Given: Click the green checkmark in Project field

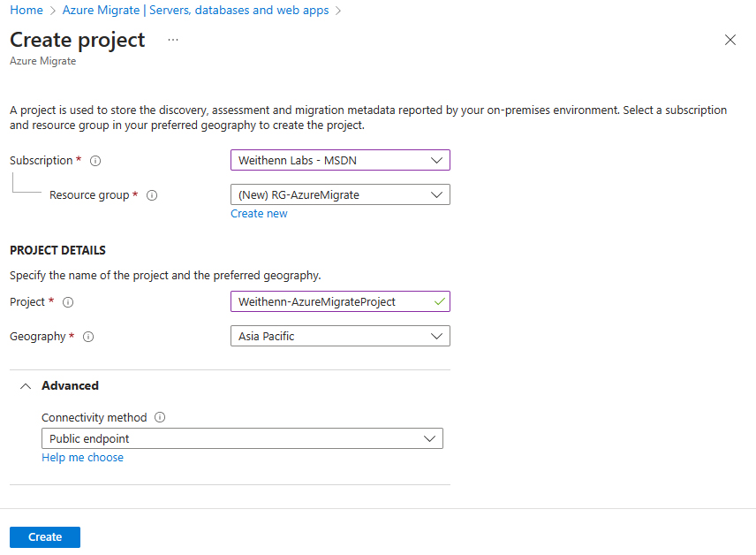Looking at the screenshot, I should point(439,301).
